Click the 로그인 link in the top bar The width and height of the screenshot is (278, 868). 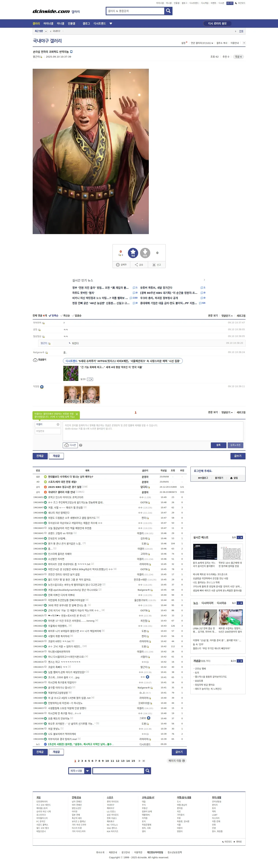230,3
